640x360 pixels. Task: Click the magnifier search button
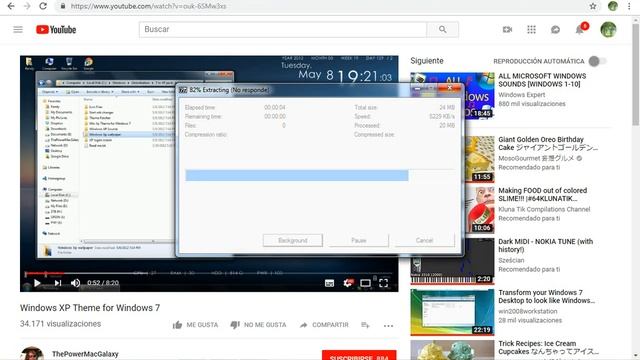pyautogui.click(x=442, y=29)
